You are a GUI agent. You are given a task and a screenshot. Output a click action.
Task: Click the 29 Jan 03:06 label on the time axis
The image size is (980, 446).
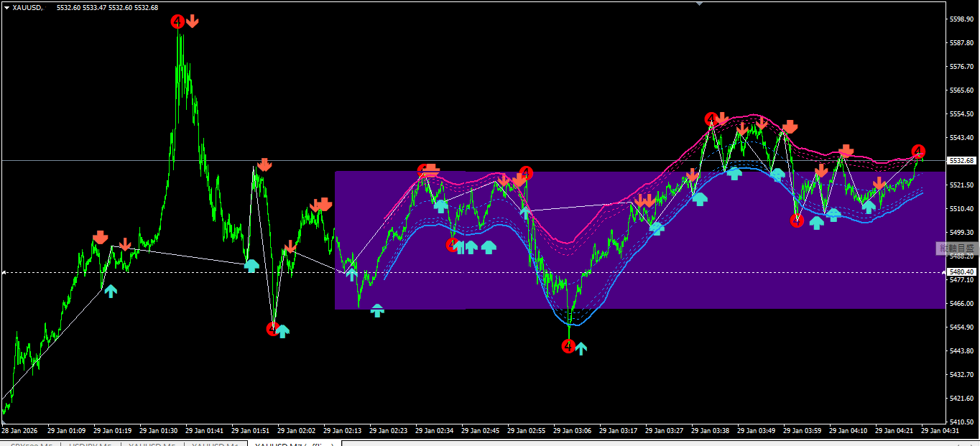coord(573,431)
